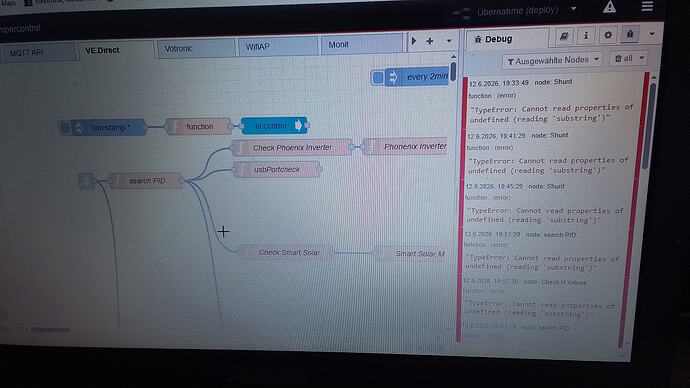Select the Phonenix Inverter node
690x388 pixels.
405,146
